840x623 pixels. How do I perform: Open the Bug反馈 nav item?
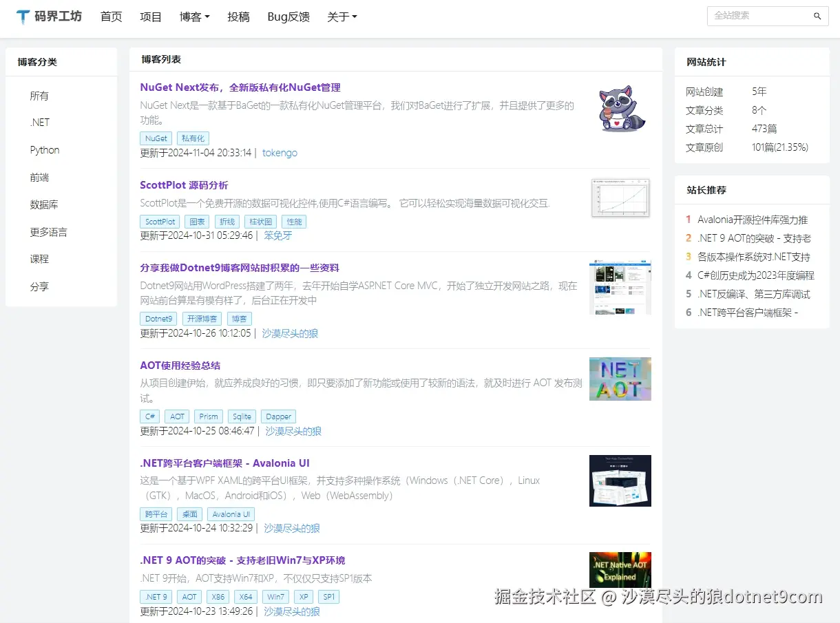tap(288, 17)
